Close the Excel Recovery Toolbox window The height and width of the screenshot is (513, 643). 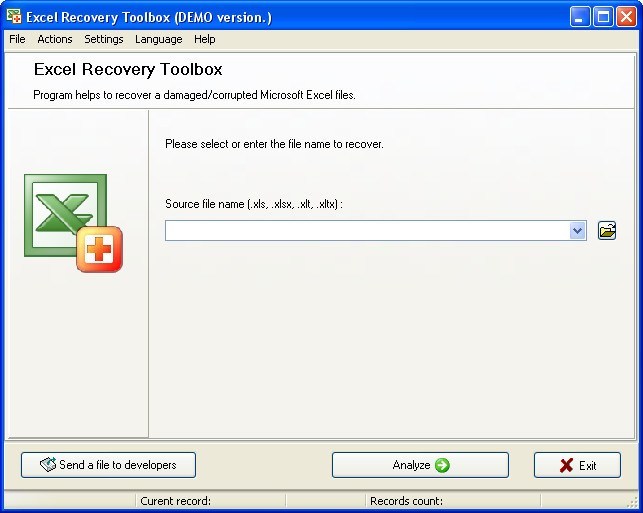click(x=626, y=17)
